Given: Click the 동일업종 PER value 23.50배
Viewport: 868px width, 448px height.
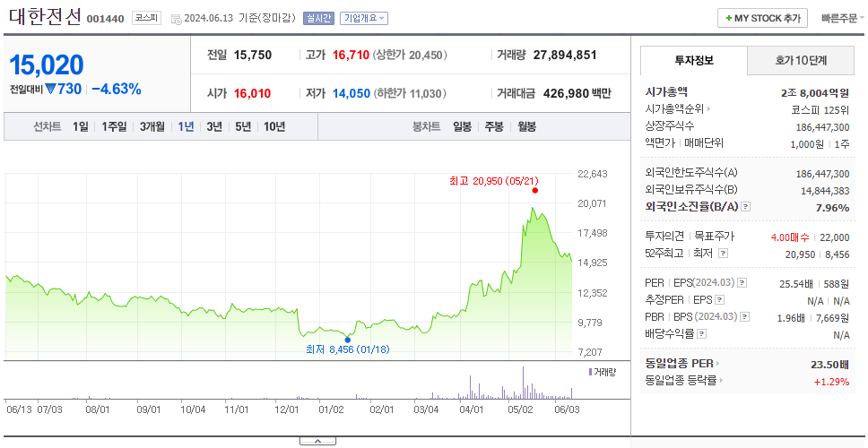Looking at the screenshot, I should pyautogui.click(x=829, y=365).
